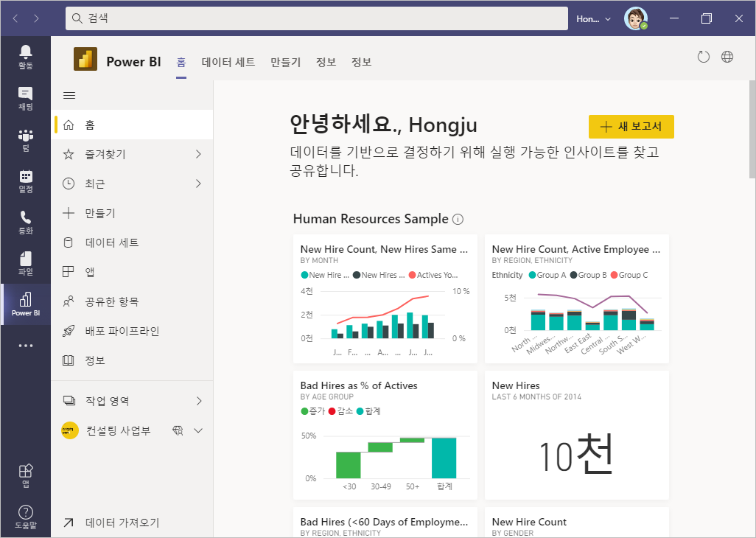Open the New Hires 10천 card tile
The width and height of the screenshot is (756, 538).
pyautogui.click(x=577, y=436)
